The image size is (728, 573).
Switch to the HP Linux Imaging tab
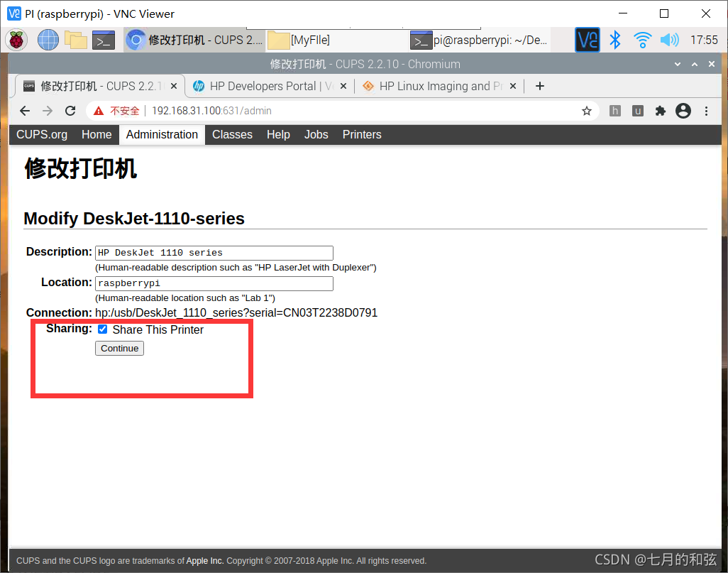[439, 86]
